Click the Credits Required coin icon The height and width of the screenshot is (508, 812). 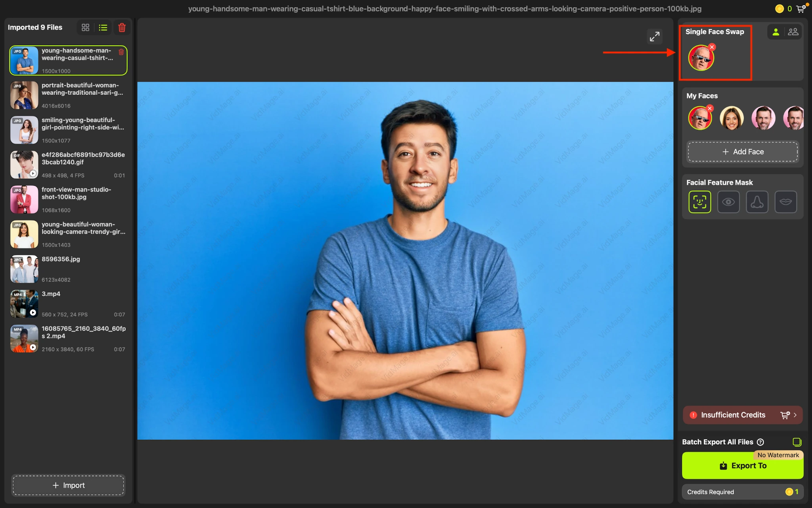[789, 492]
